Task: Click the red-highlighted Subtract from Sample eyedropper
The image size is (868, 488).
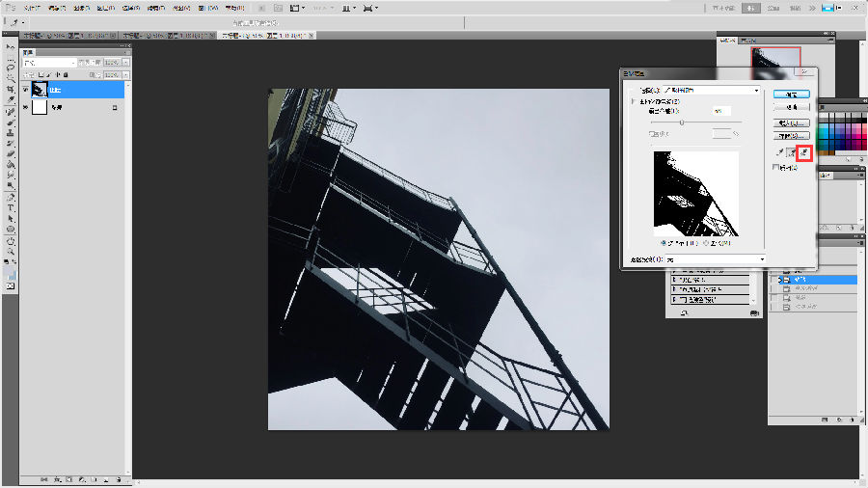Action: [x=803, y=152]
